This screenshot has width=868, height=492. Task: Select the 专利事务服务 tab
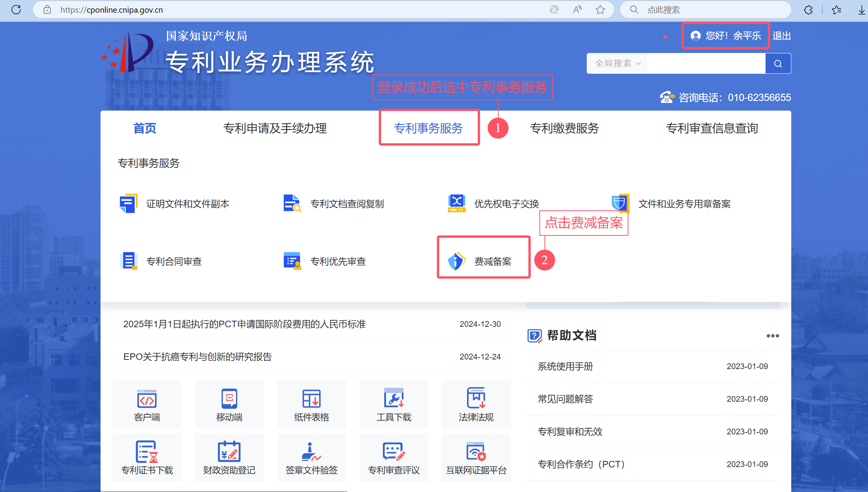[x=429, y=128]
